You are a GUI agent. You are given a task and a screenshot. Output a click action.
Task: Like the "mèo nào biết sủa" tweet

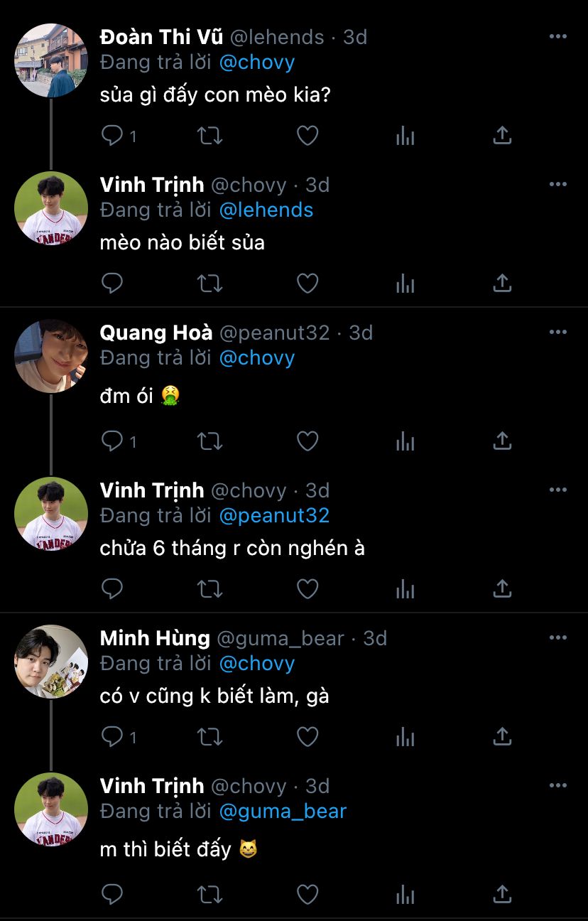click(x=307, y=284)
